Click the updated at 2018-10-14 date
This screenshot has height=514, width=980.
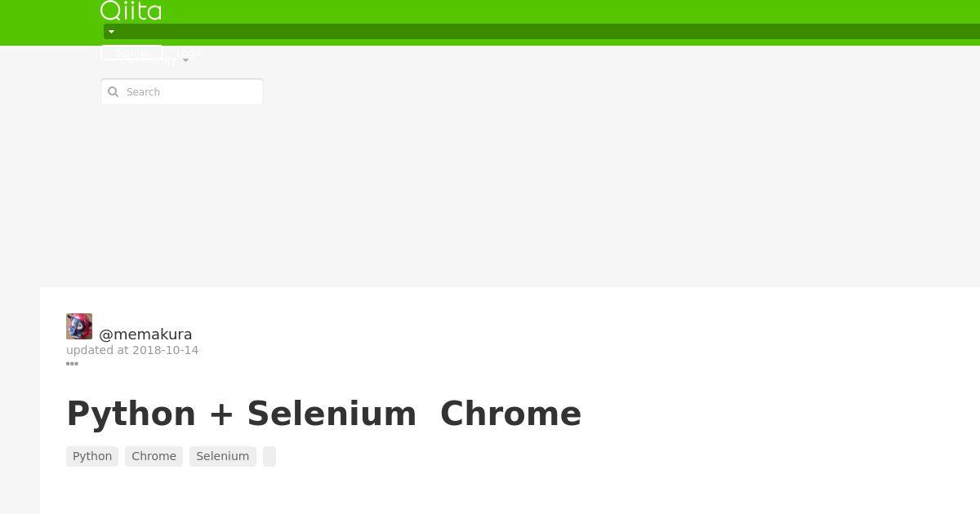tap(132, 350)
